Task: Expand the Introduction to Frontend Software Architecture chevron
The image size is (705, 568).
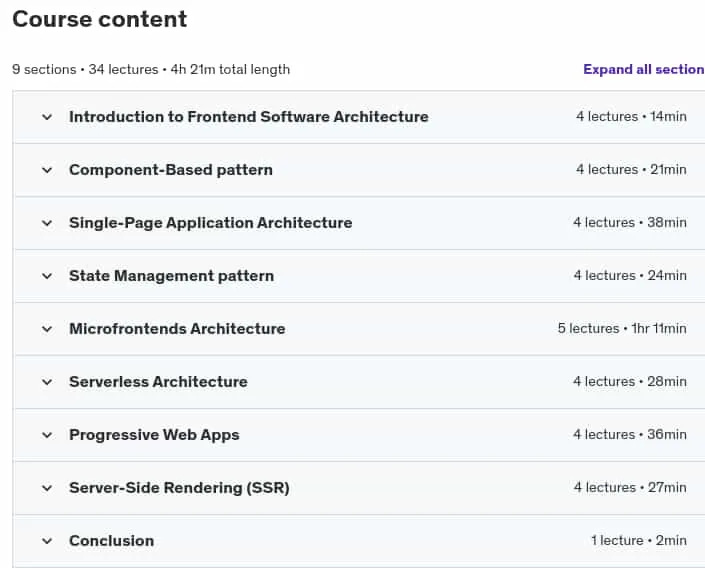Action: coord(47,117)
